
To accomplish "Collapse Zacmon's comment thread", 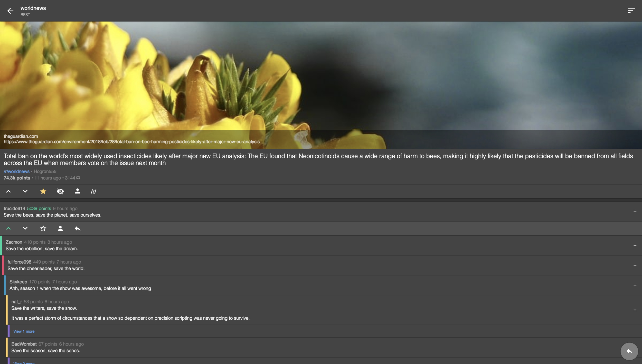I will pos(635,245).
